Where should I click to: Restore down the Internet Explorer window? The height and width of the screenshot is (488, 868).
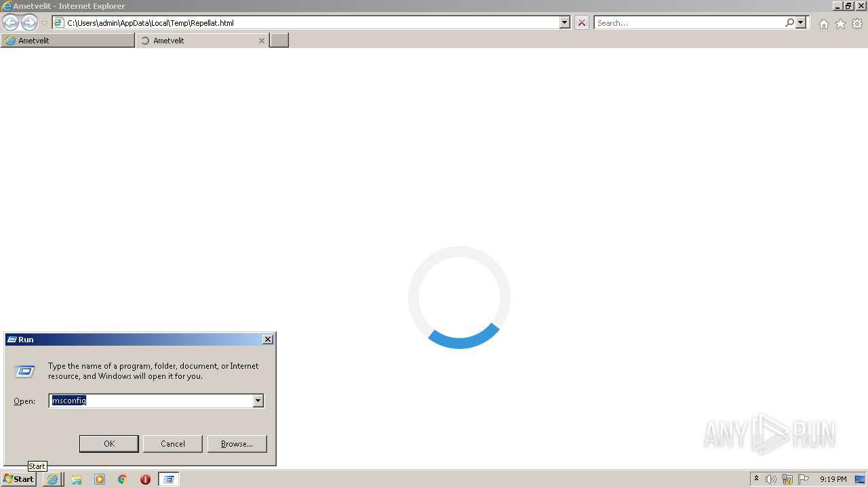click(x=848, y=5)
